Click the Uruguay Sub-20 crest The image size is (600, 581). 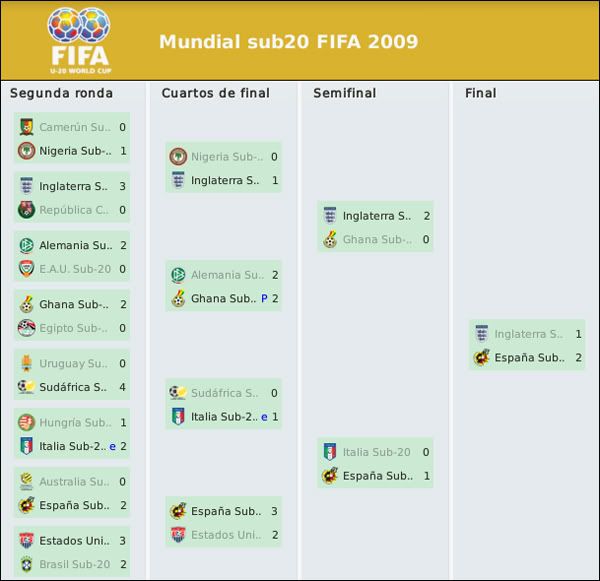[26, 363]
